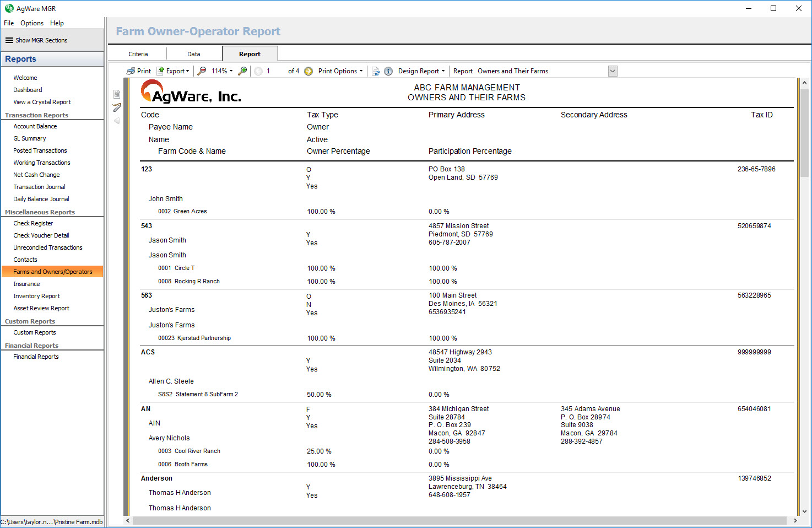
Task: Click the blue information icon
Action: point(388,71)
